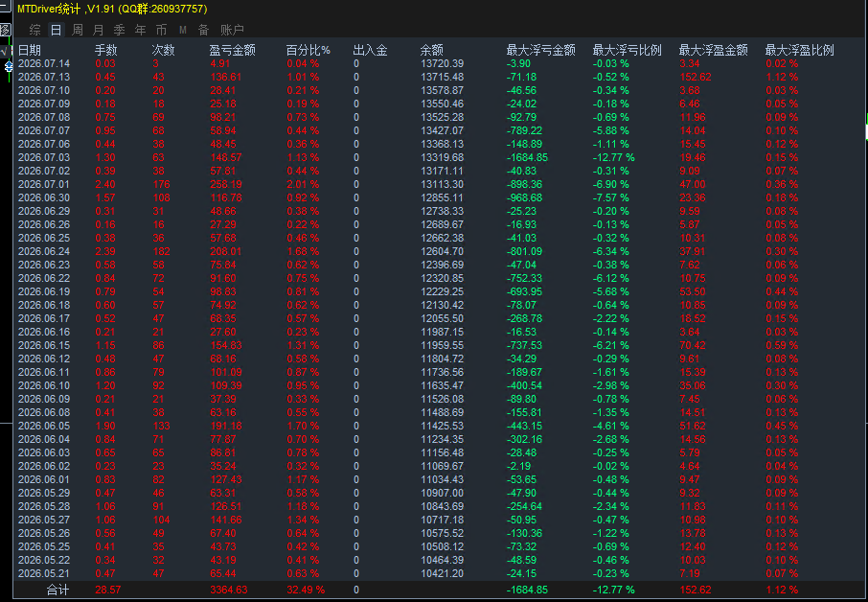The image size is (868, 602).
Task: Select the 2026.07.03 date cell
Action: (x=44, y=158)
